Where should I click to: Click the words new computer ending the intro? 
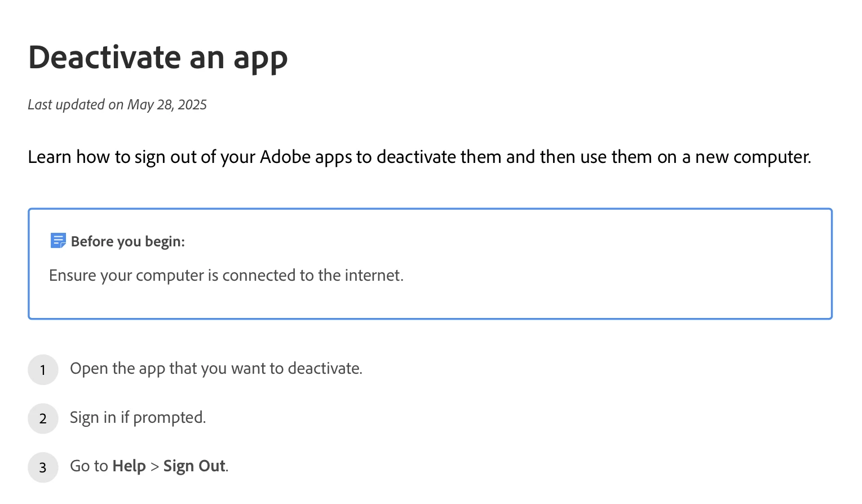pos(753,157)
